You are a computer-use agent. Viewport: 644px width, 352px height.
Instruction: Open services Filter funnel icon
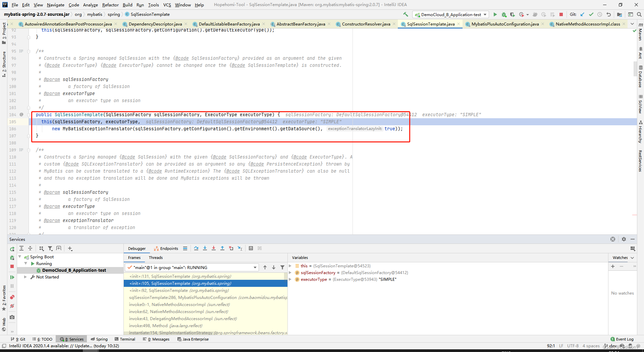point(50,248)
